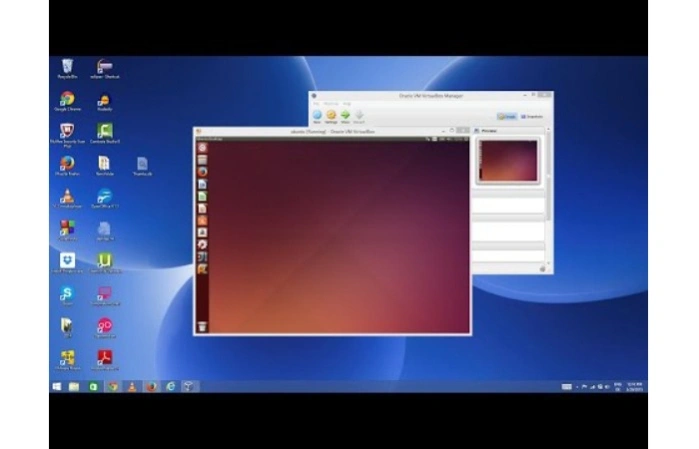Select the uTorrent desktop shortcut
Screen dimensions: 699x449
[105, 263]
